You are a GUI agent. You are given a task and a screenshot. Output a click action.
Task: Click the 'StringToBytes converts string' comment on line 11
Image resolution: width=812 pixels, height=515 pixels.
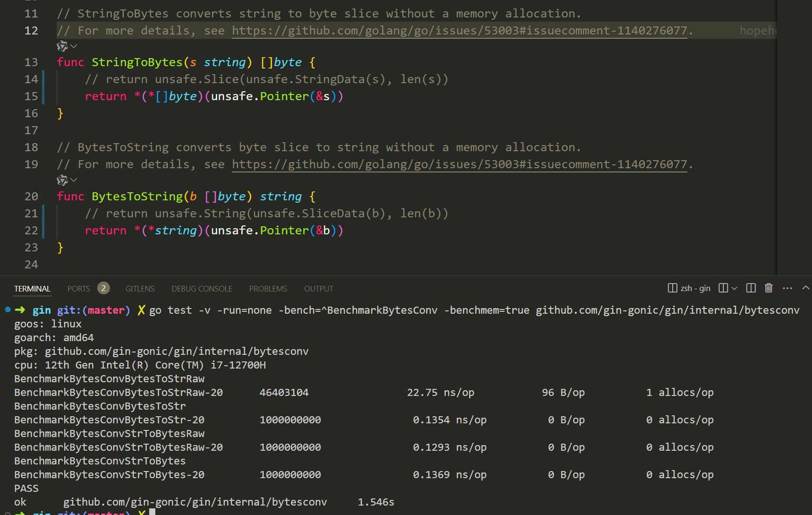(319, 14)
